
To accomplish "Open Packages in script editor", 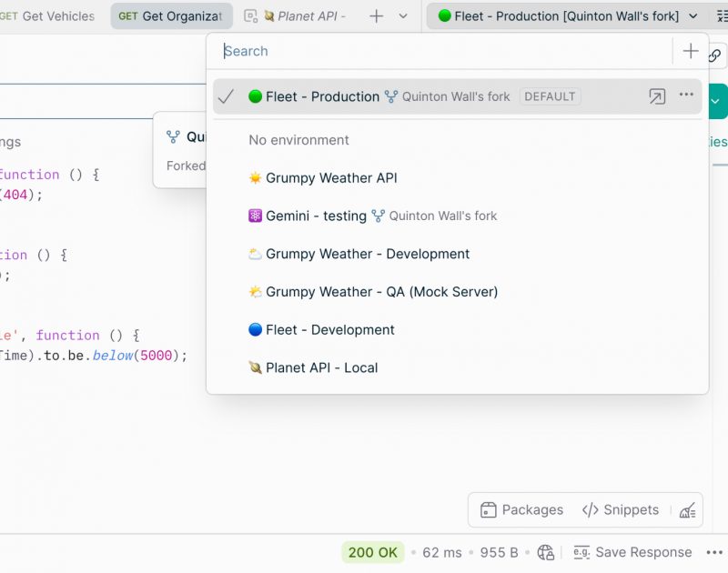I will pyautogui.click(x=521, y=510).
